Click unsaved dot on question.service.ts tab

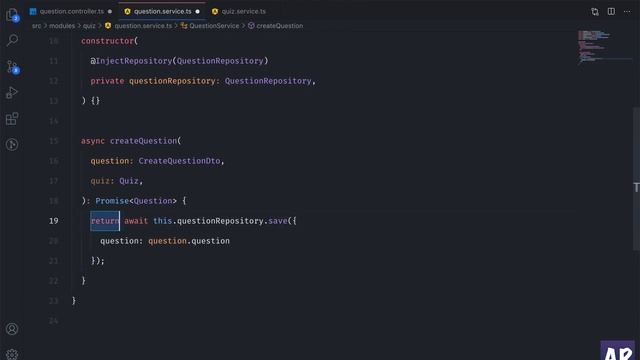198,11
